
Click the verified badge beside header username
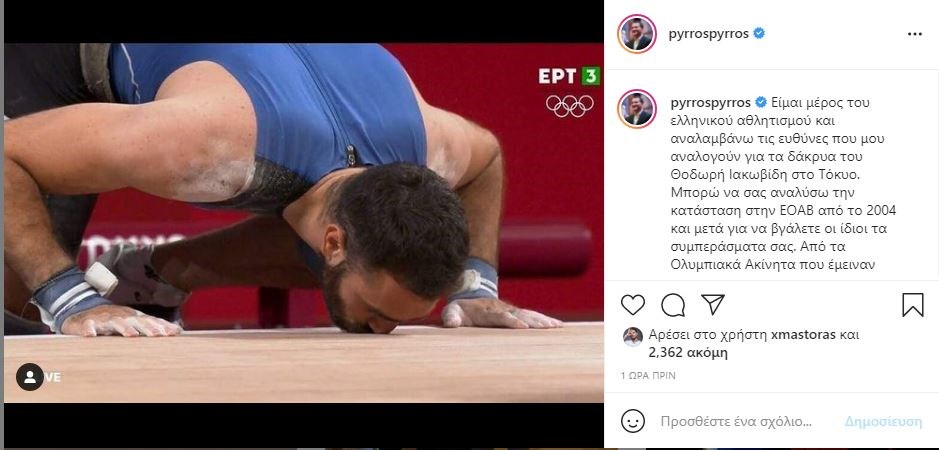[759, 34]
